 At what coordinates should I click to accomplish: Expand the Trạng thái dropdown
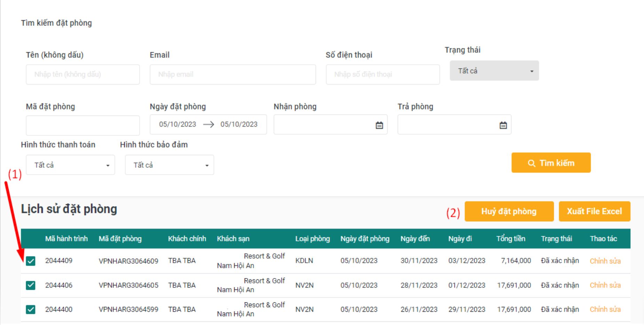[494, 71]
